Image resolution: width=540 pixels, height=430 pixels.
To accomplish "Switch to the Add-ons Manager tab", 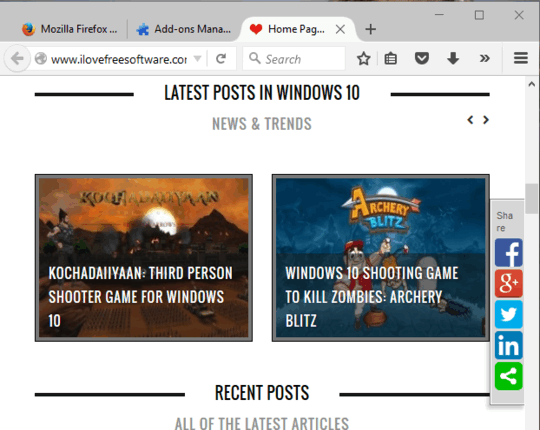I will click(x=184, y=29).
